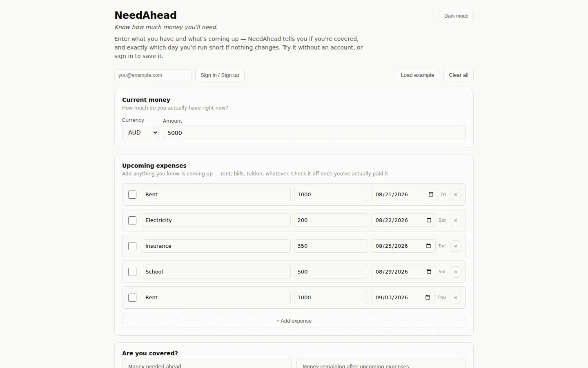Image resolution: width=588 pixels, height=368 pixels.
Task: Delete the School expense using ×
Action: [456, 272]
